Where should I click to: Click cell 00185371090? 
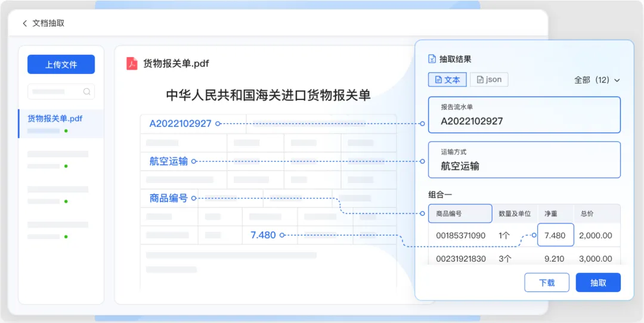(460, 235)
